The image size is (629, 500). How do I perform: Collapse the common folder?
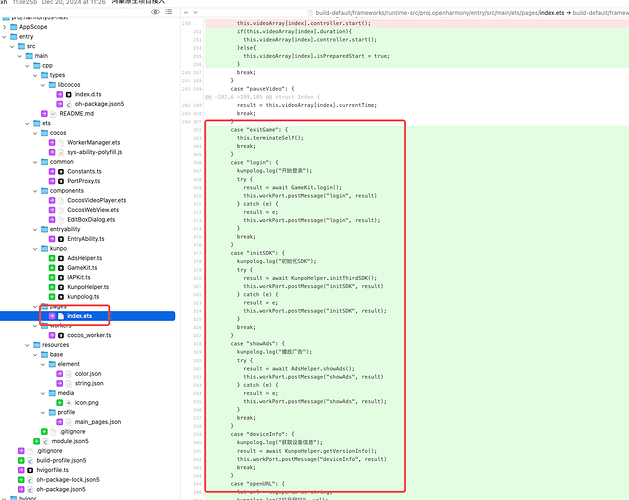pos(35,162)
